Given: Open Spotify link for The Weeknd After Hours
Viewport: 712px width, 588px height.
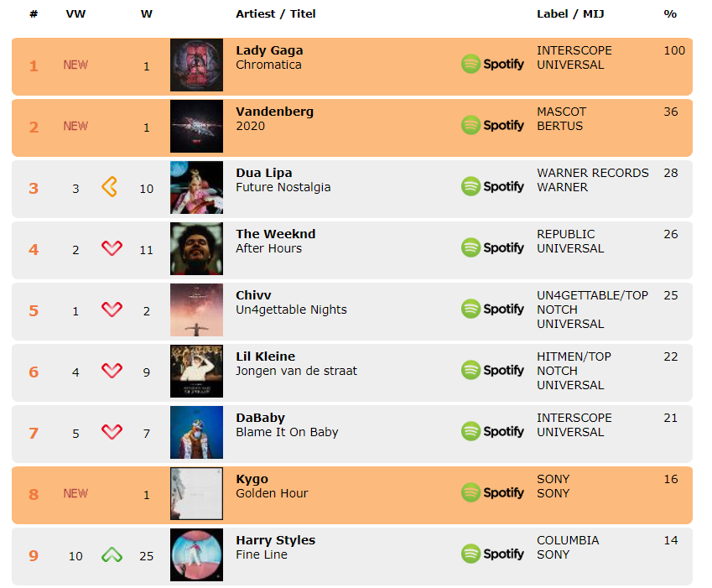Looking at the screenshot, I should (x=492, y=248).
